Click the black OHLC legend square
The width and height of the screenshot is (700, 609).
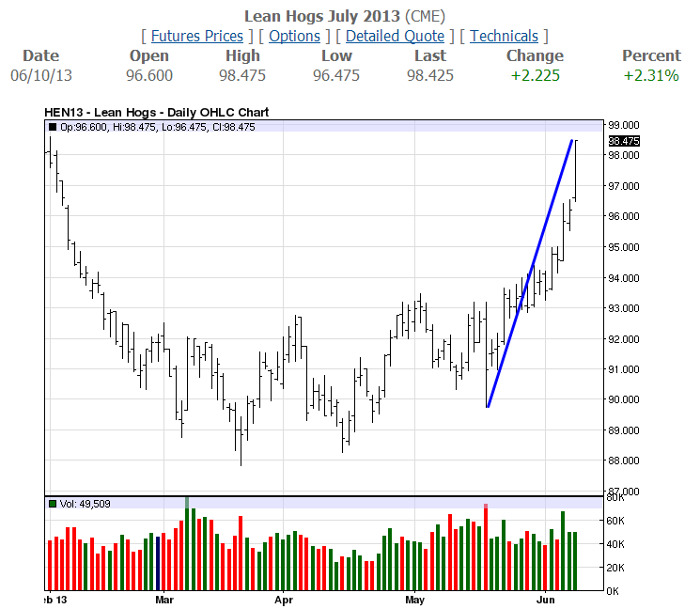coord(53,127)
